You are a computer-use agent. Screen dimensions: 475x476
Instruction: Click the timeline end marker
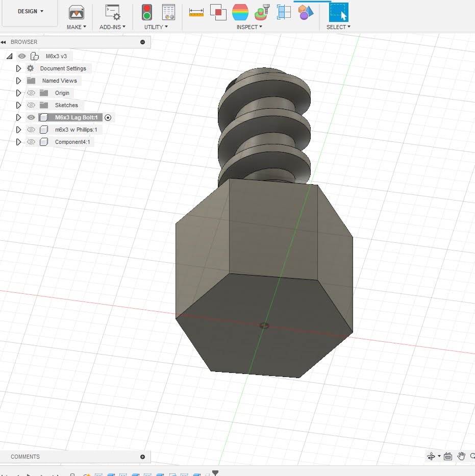click(215, 473)
